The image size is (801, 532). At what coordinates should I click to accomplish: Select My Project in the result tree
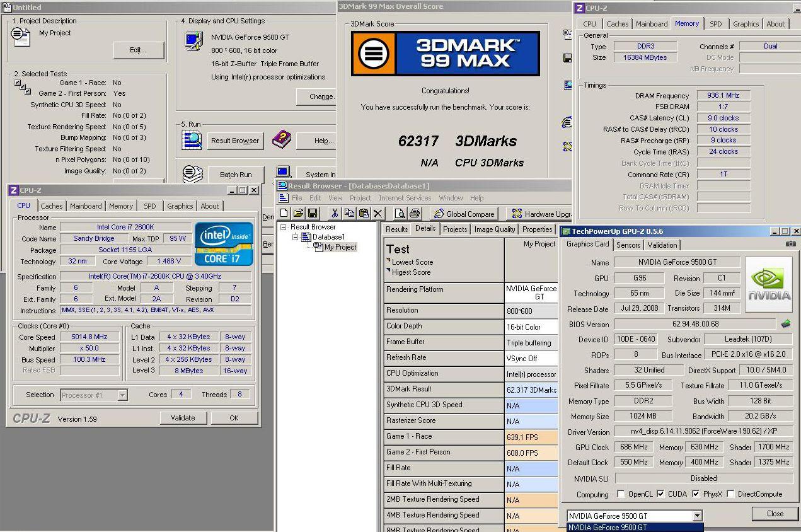point(340,247)
